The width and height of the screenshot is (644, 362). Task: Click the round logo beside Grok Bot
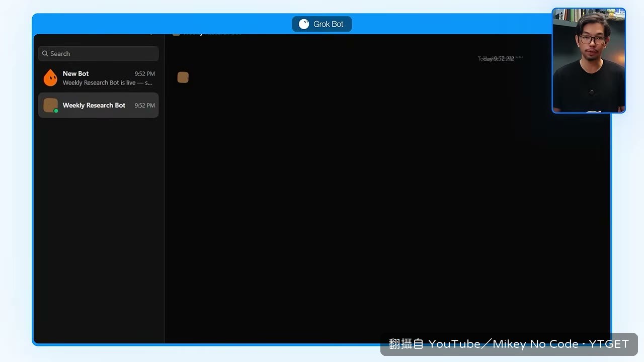304,24
